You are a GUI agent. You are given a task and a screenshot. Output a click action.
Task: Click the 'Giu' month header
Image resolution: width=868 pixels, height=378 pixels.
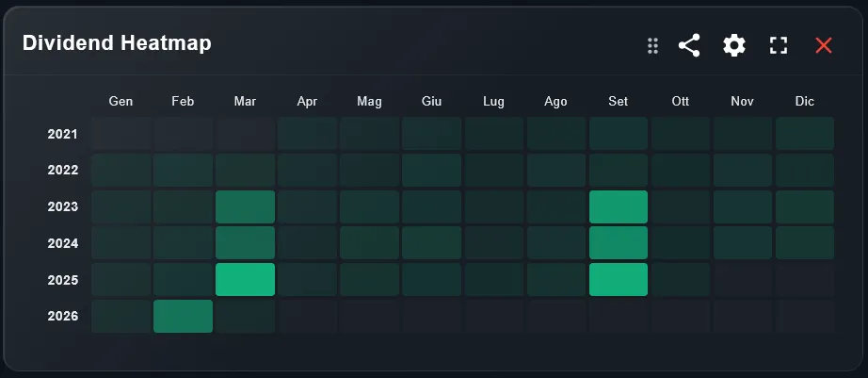coord(432,102)
